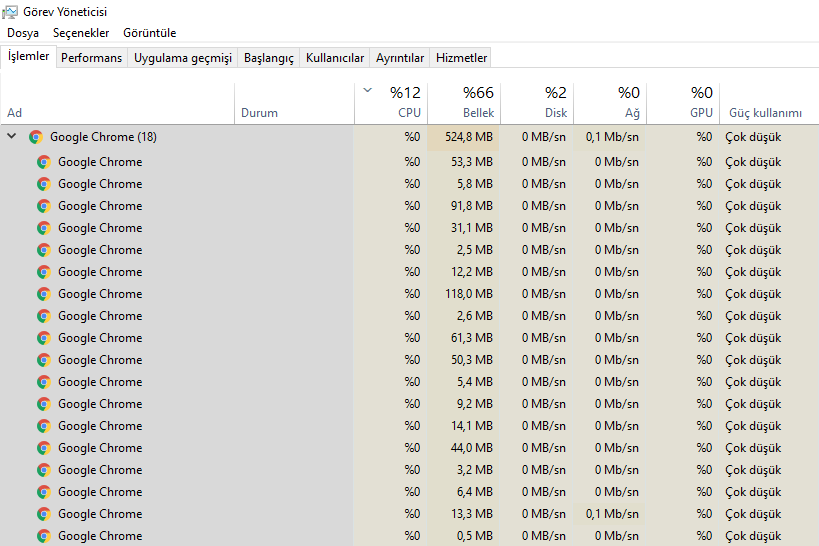819x546 pixels.
Task: Click Chrome icon on the 3,2 MB row
Action: tap(44, 470)
